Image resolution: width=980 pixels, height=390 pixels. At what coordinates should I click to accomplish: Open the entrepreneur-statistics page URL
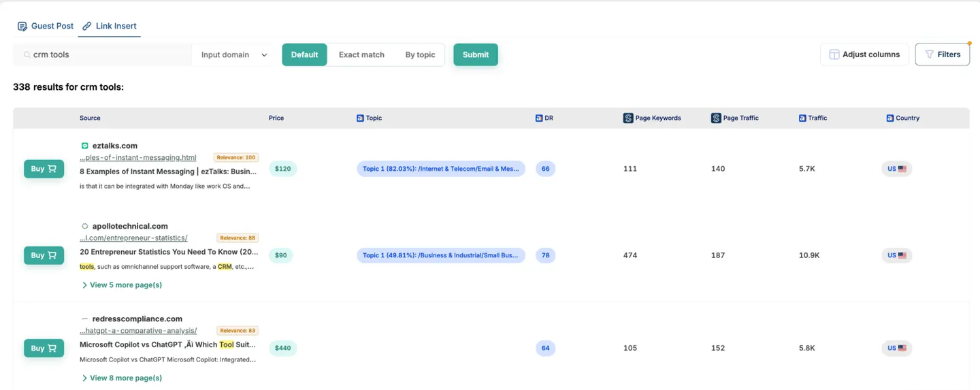133,238
